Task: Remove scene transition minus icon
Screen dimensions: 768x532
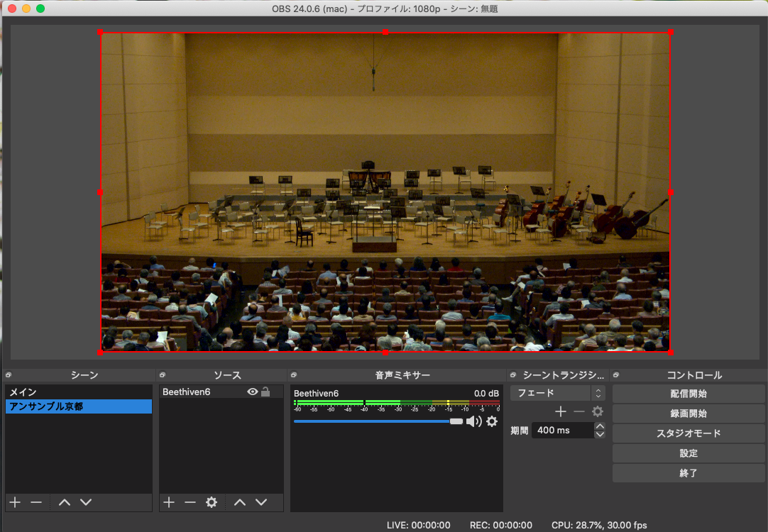Action: coord(579,411)
